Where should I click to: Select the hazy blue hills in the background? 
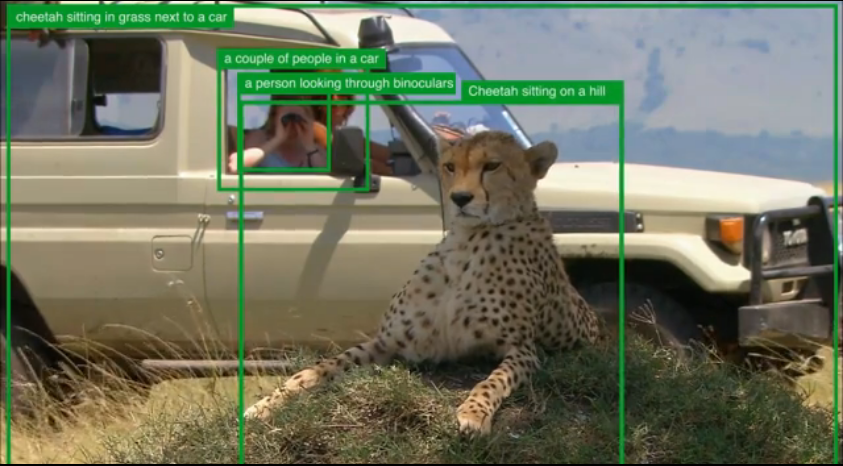tap(685, 150)
